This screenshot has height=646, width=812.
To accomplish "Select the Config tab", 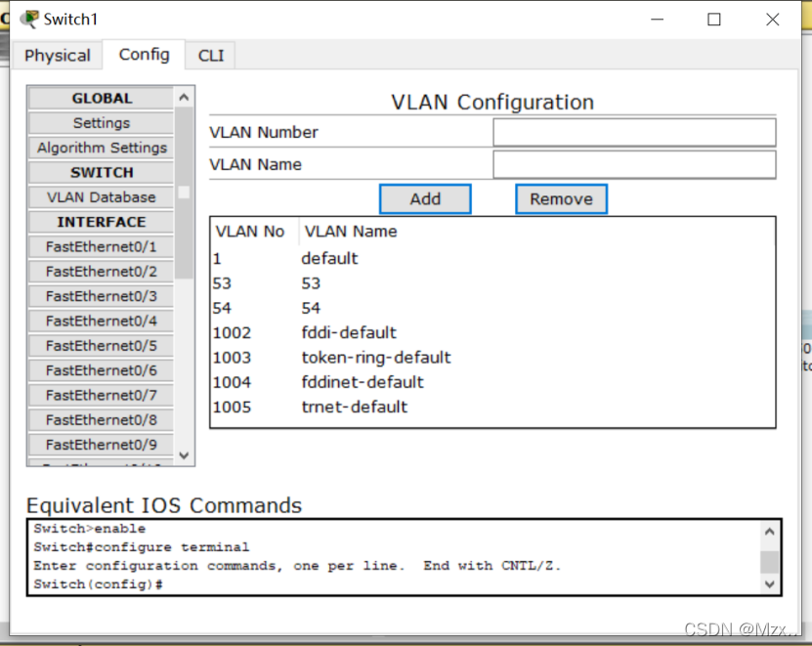I will click(144, 55).
